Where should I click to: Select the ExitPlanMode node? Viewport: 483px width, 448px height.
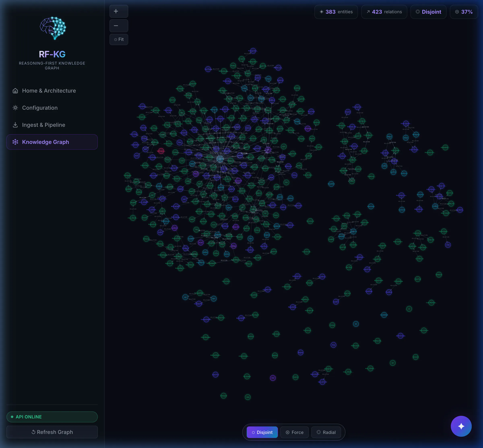(398, 281)
